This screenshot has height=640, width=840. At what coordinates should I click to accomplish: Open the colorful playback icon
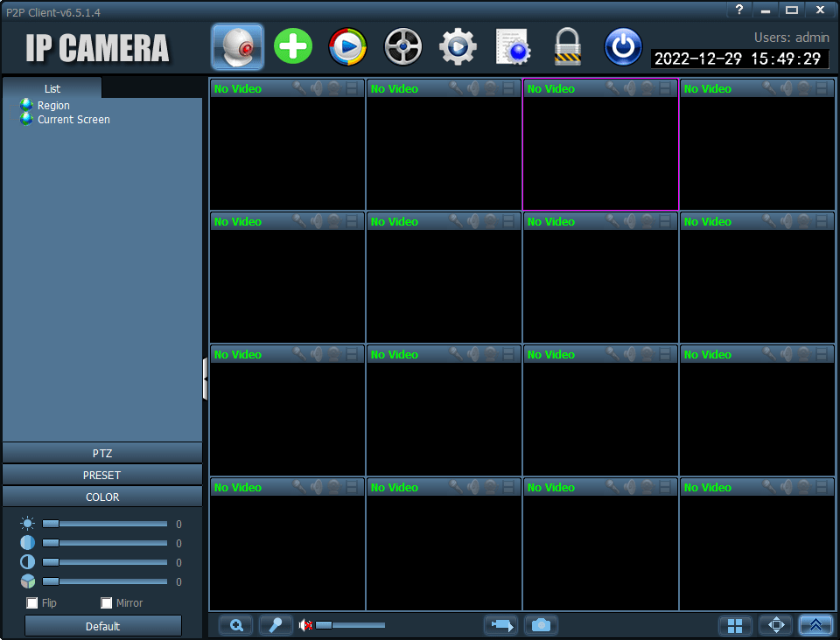pos(347,47)
